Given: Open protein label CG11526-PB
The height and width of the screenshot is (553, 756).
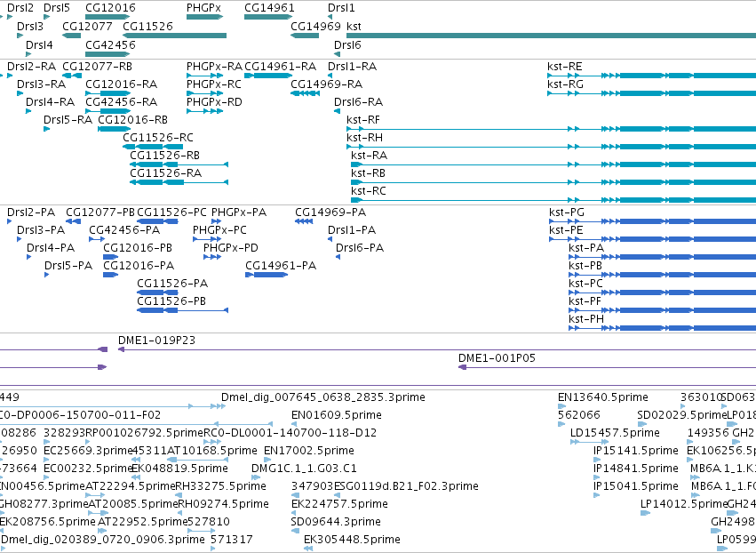Looking at the screenshot, I should [x=171, y=301].
